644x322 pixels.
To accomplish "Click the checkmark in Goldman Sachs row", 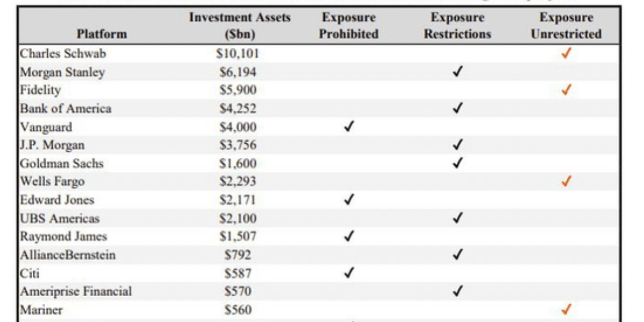I will pyautogui.click(x=457, y=163).
